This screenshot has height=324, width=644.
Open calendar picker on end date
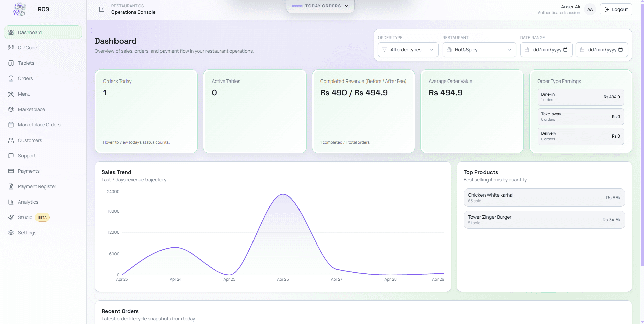coord(620,50)
